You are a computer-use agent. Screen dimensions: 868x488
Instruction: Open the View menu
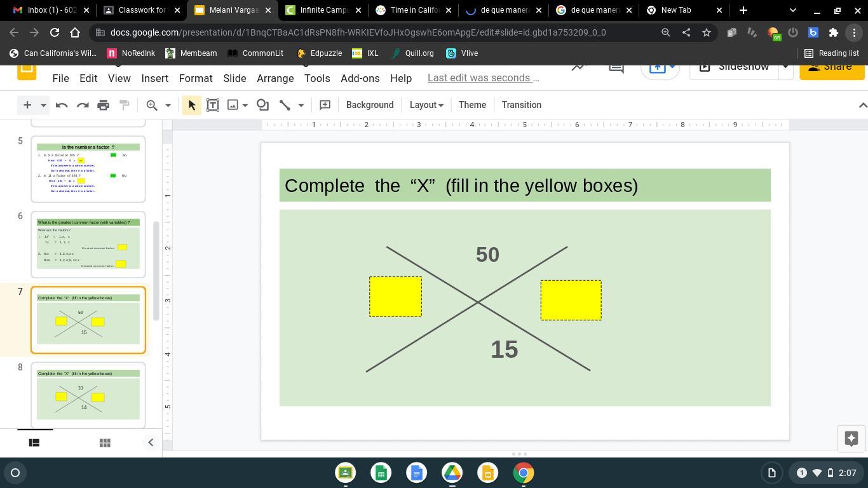click(119, 78)
